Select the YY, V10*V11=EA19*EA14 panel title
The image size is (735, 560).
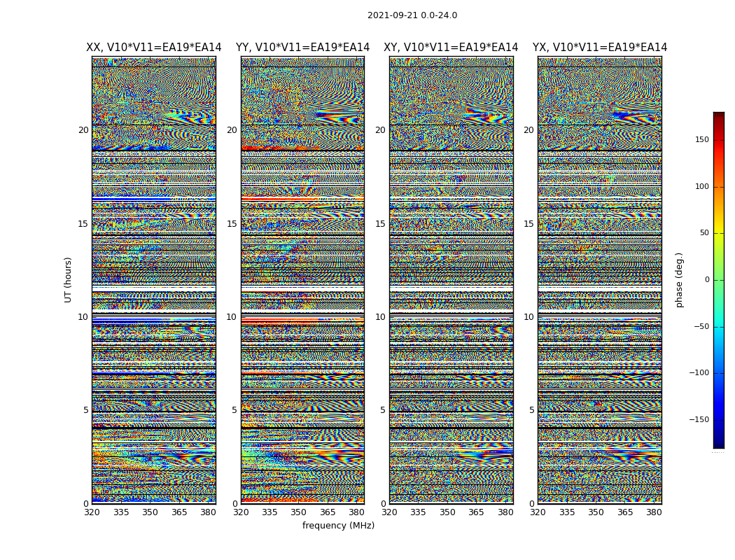click(303, 48)
